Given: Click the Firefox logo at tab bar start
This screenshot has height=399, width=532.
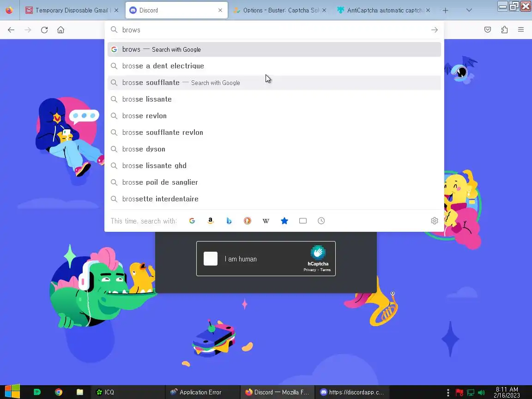Looking at the screenshot, I should point(9,10).
